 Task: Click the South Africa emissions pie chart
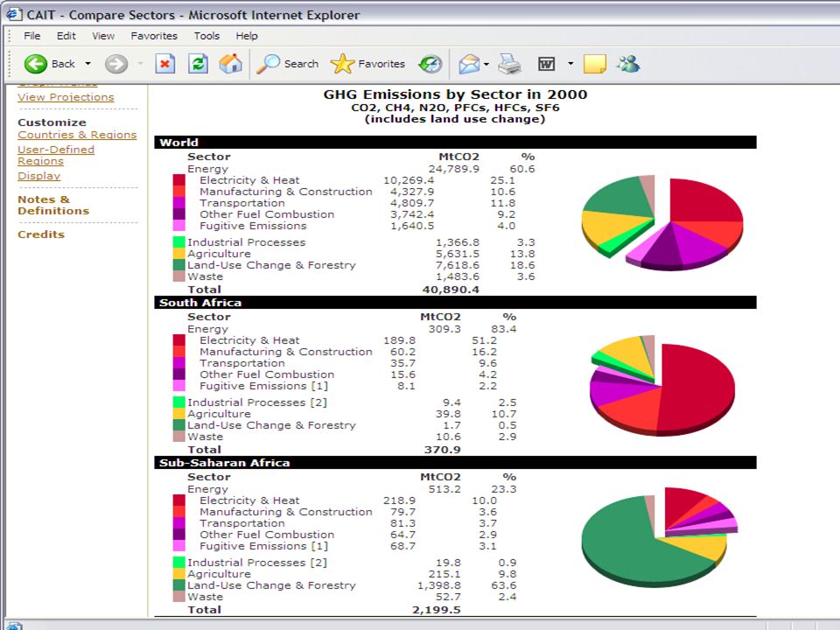point(662,385)
